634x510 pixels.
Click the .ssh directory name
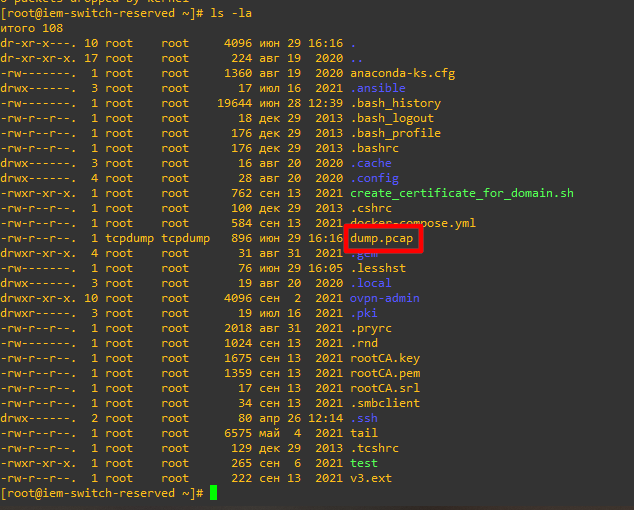pyautogui.click(x=364, y=418)
